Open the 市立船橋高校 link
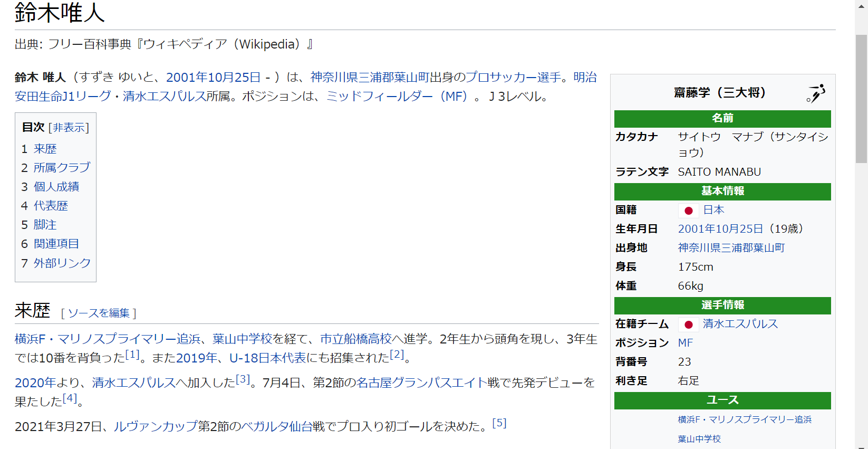Viewport: 868px width, 449px height. point(356,339)
